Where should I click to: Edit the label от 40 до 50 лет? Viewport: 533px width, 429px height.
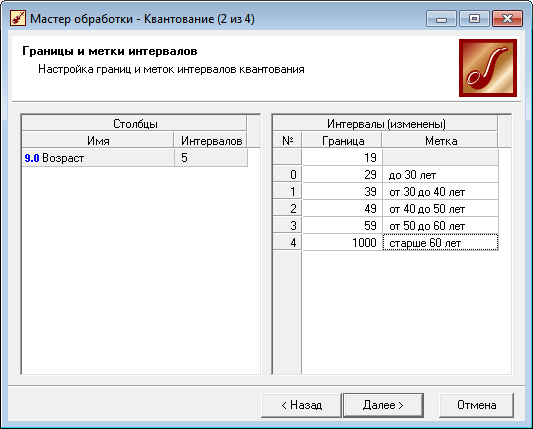click(x=441, y=209)
